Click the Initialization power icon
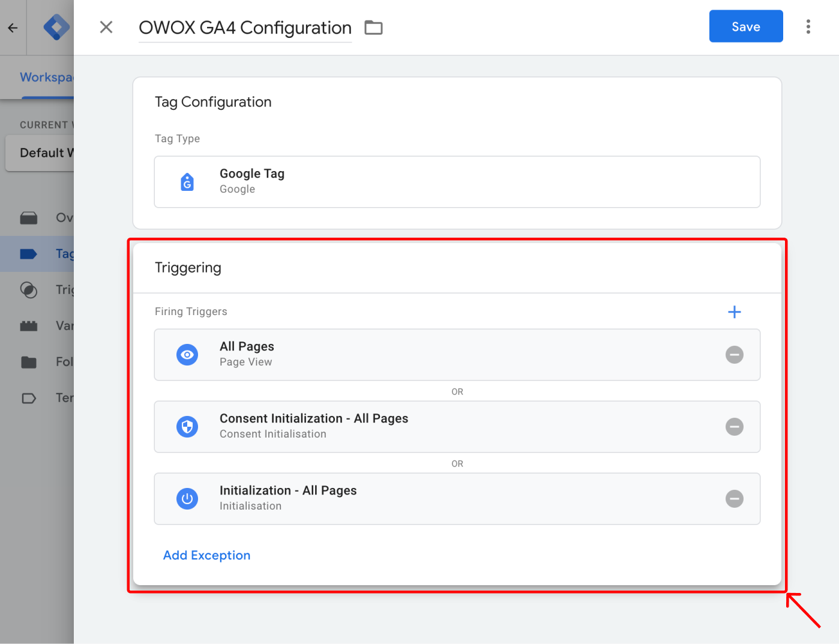Image resolution: width=839 pixels, height=644 pixels. pos(187,499)
